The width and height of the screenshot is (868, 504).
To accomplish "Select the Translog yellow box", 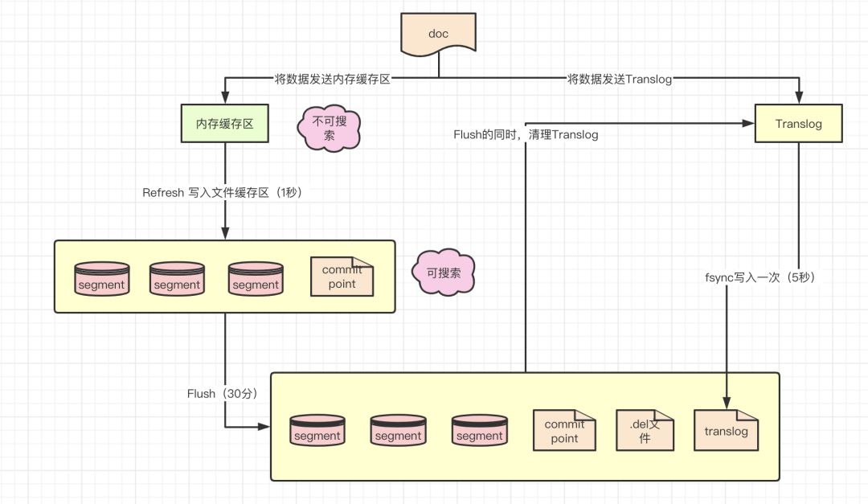I will click(x=799, y=124).
